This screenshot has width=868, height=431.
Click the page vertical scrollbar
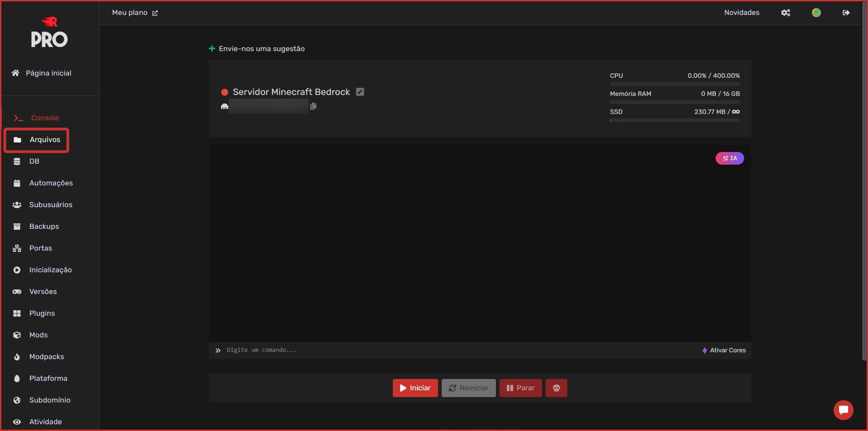[864, 181]
